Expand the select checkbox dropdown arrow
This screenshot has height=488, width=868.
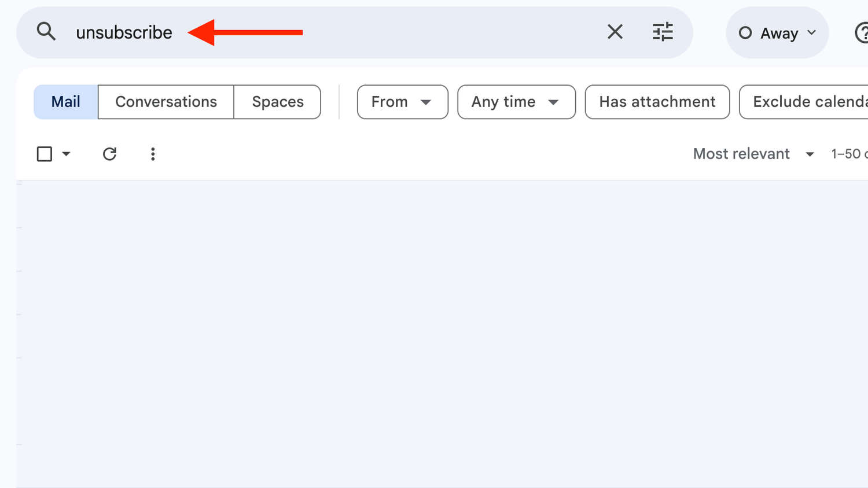pos(66,154)
